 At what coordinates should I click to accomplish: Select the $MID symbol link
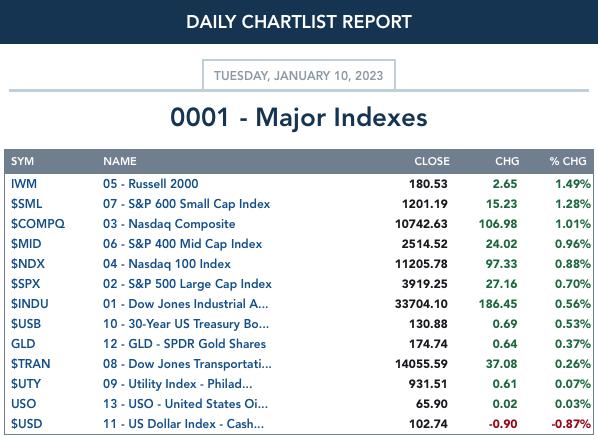(x=26, y=244)
